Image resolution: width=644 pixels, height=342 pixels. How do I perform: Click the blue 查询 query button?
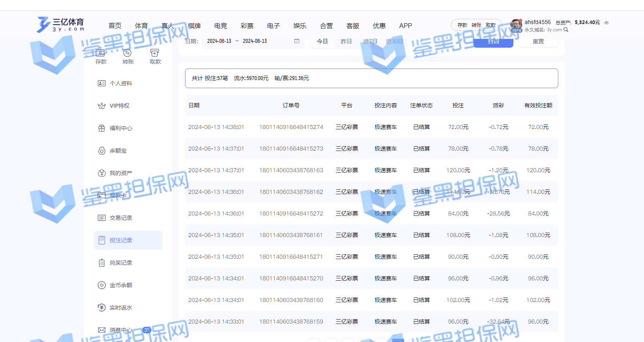point(493,42)
